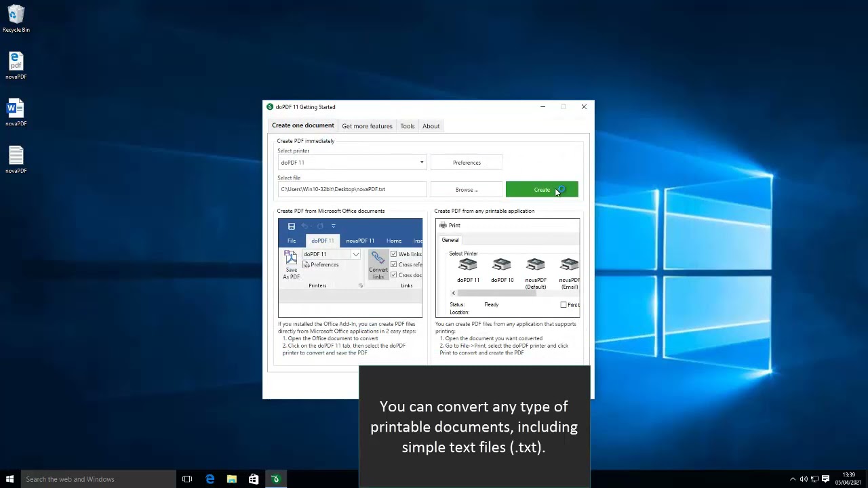Click the Convert links icon in illustration

378,265
